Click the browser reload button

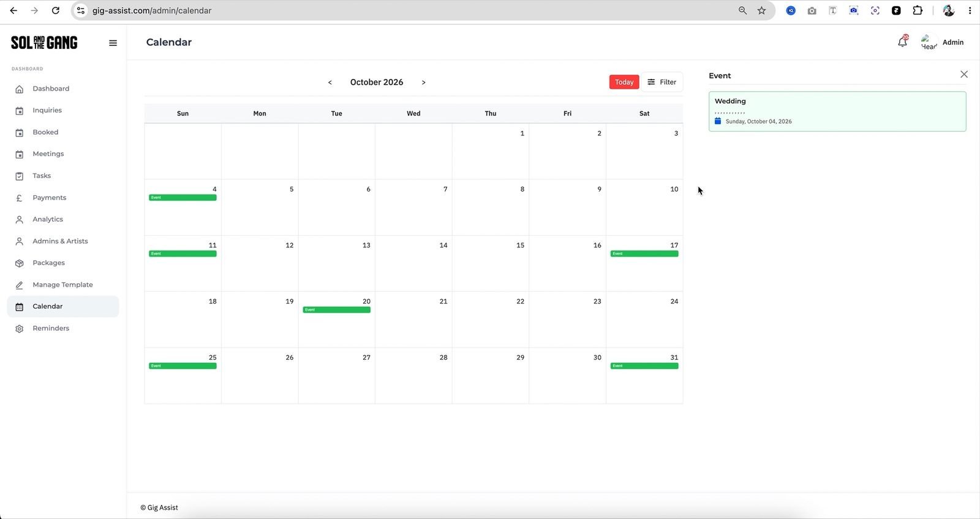(x=56, y=10)
